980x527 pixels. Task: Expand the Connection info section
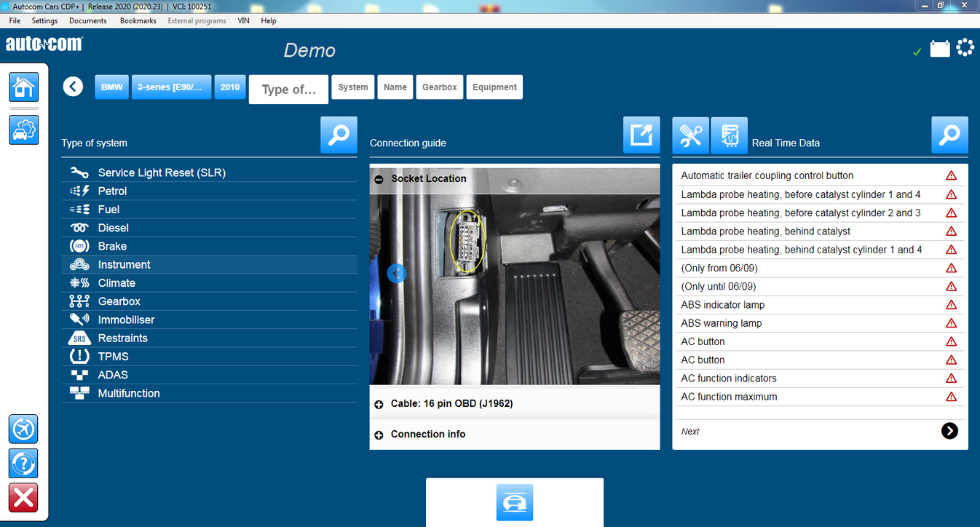click(379, 434)
